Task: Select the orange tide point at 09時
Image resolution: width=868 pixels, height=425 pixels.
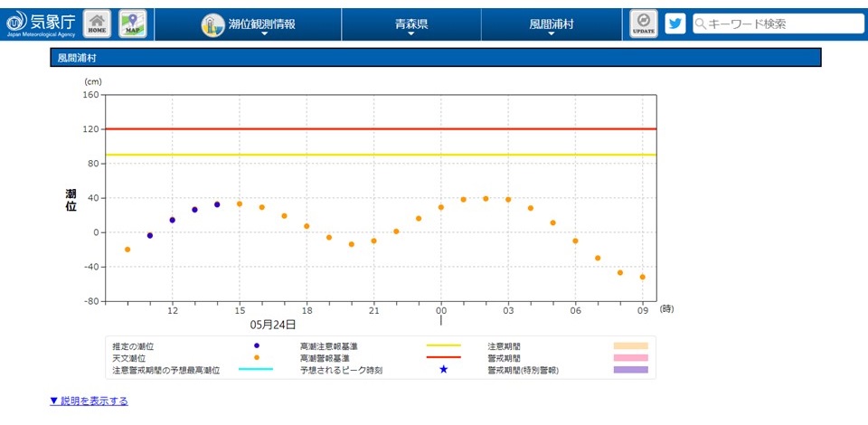Action: point(643,277)
